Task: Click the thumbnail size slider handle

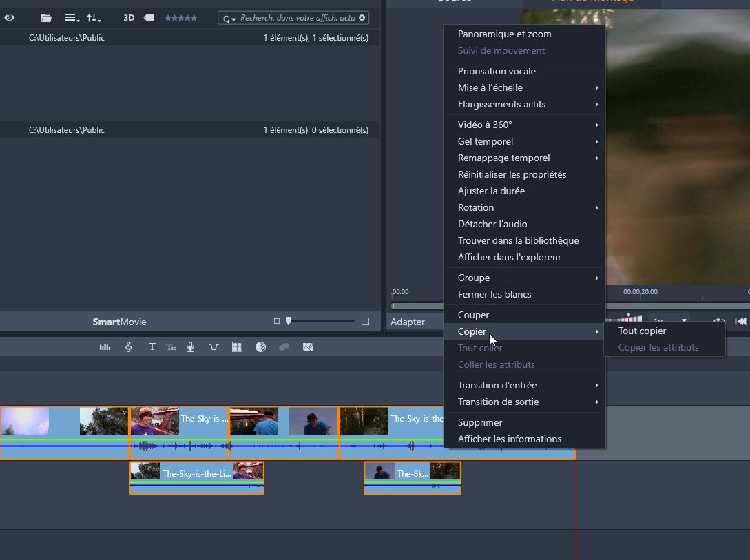Action: (x=288, y=321)
